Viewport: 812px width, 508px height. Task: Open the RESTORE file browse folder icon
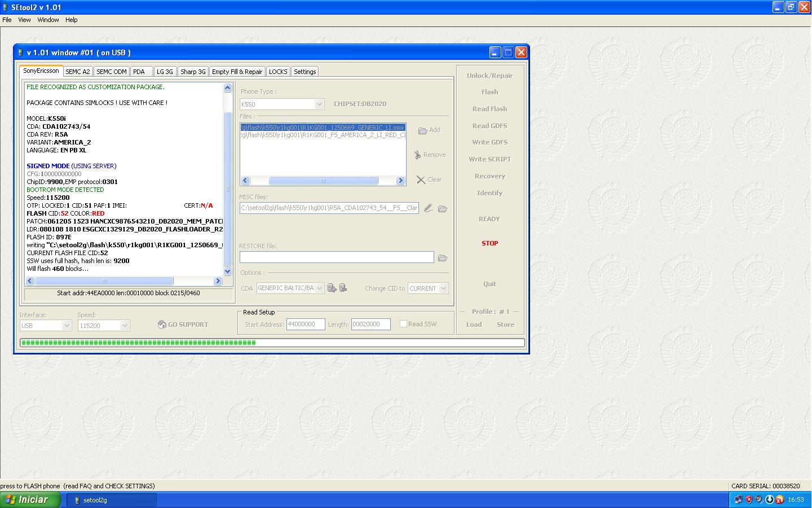pos(443,257)
